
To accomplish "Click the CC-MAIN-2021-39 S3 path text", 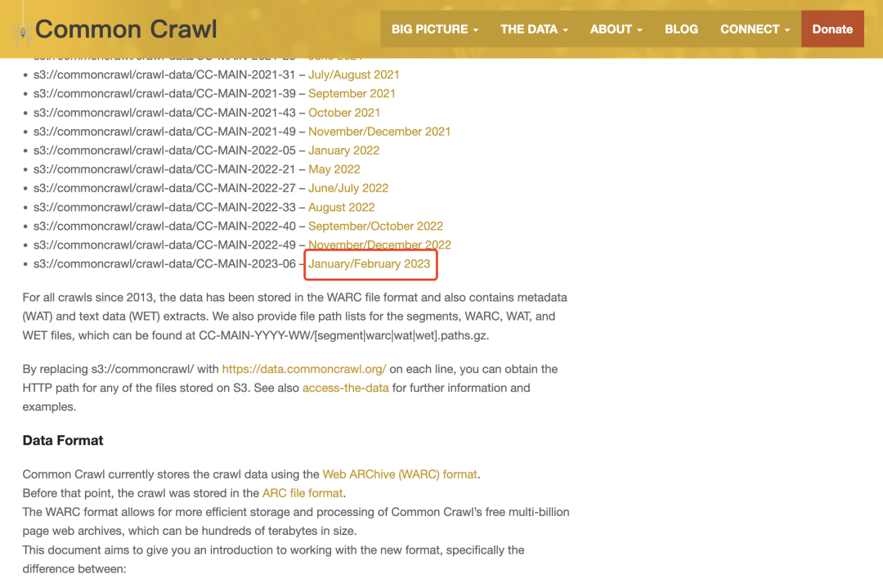I will 164,93.
